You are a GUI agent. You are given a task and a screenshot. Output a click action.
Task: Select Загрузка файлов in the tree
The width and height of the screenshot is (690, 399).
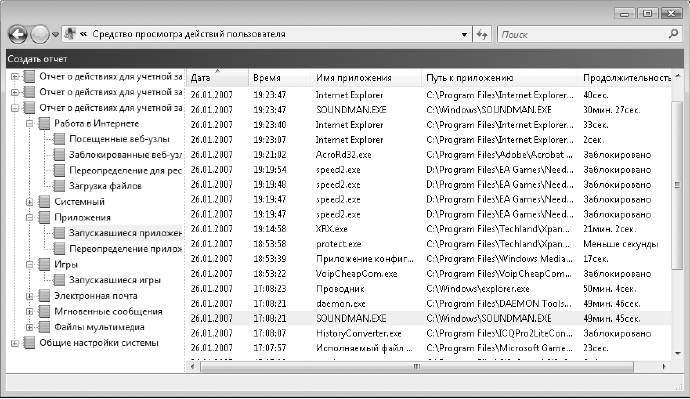pyautogui.click(x=105, y=186)
